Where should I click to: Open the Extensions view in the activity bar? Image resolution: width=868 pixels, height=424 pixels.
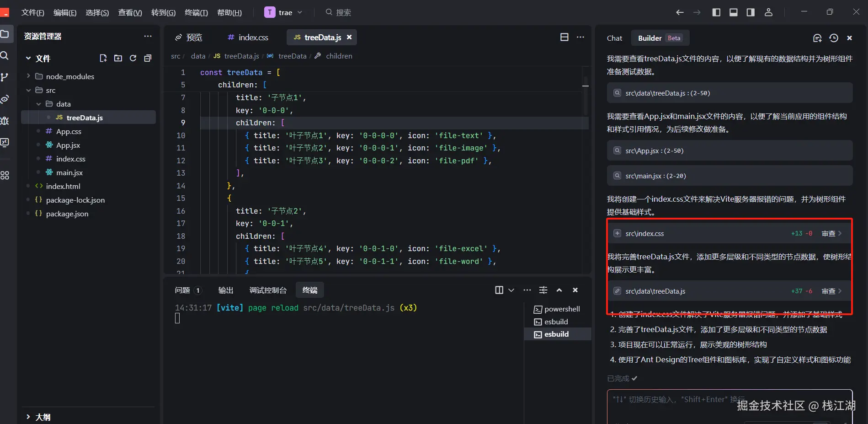tap(5, 175)
